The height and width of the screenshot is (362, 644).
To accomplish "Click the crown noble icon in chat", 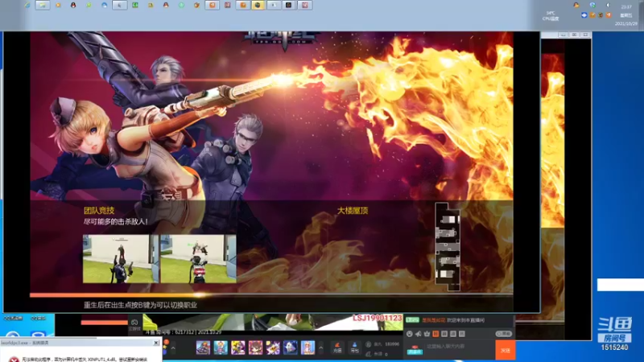I will tap(427, 334).
